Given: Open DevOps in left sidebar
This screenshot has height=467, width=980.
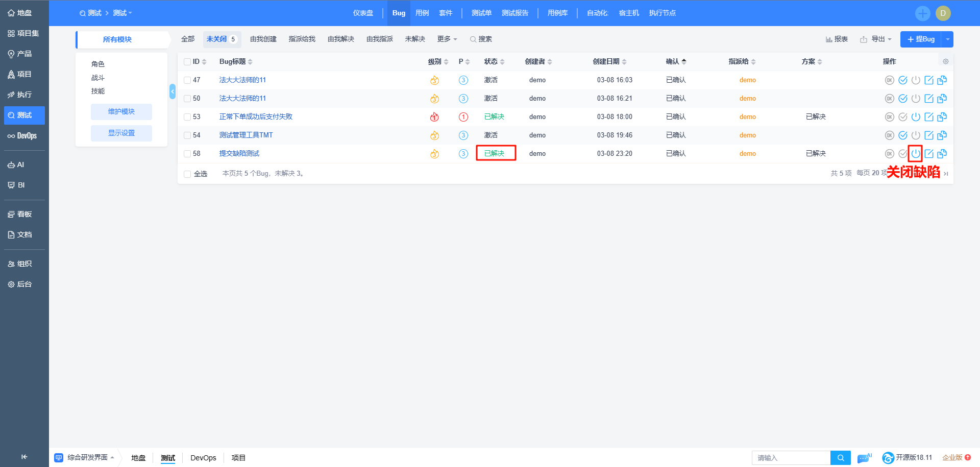Looking at the screenshot, I should pyautogui.click(x=24, y=136).
